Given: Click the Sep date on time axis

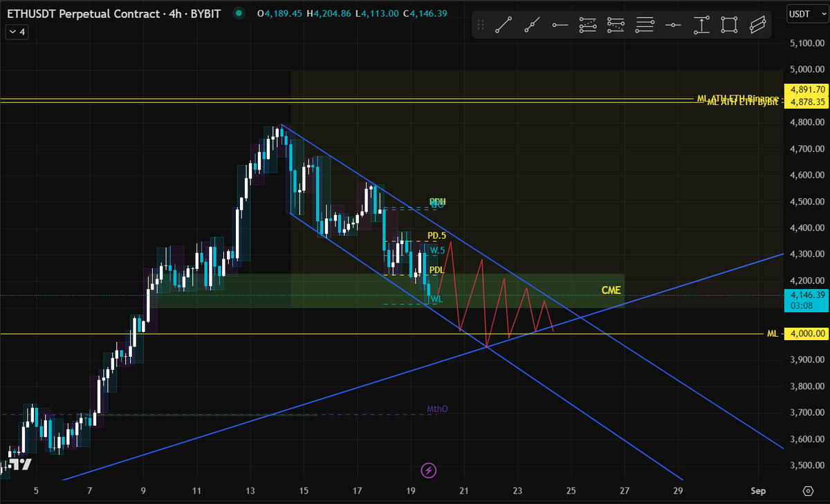Looking at the screenshot, I should [x=758, y=491].
